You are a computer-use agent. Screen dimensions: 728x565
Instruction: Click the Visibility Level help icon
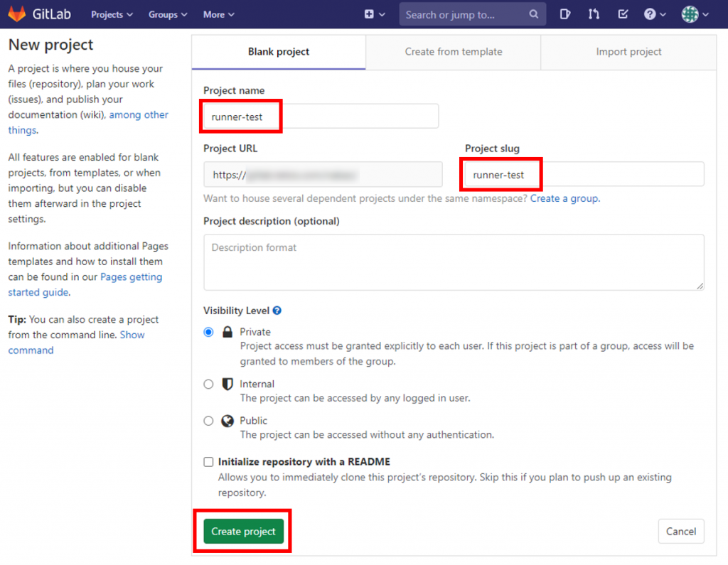coord(277,311)
